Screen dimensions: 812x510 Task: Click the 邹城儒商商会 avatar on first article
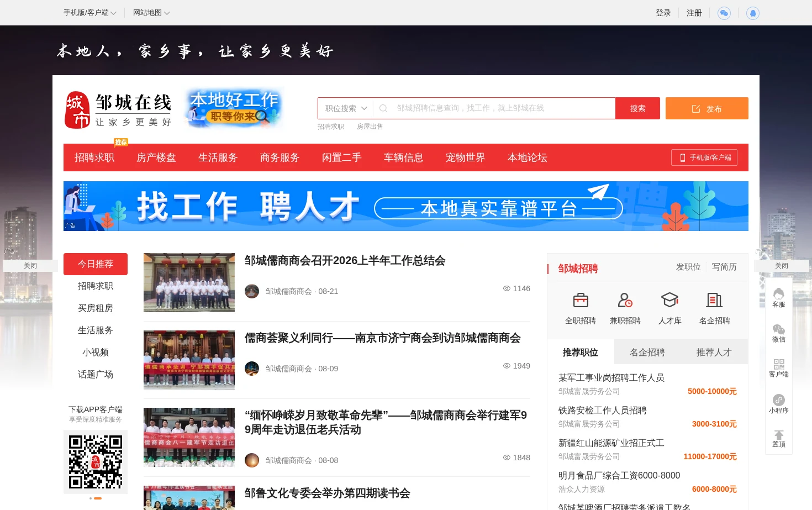click(252, 291)
